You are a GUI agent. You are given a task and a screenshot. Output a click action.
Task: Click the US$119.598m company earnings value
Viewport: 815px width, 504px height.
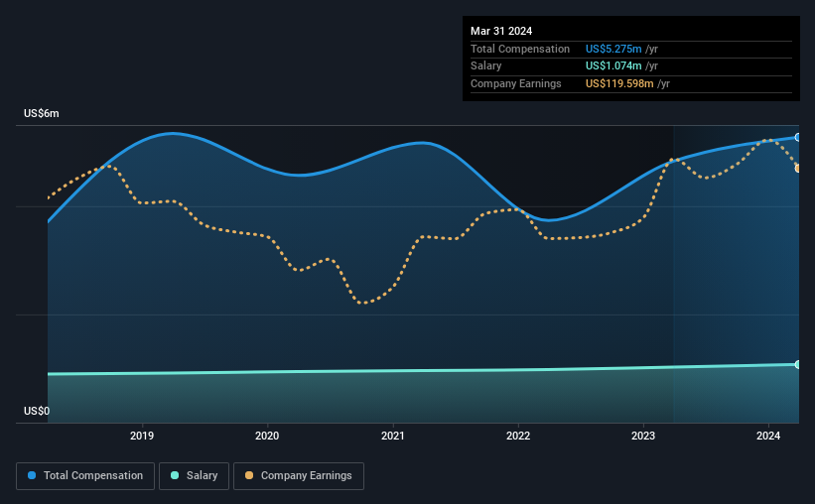pyautogui.click(x=619, y=83)
